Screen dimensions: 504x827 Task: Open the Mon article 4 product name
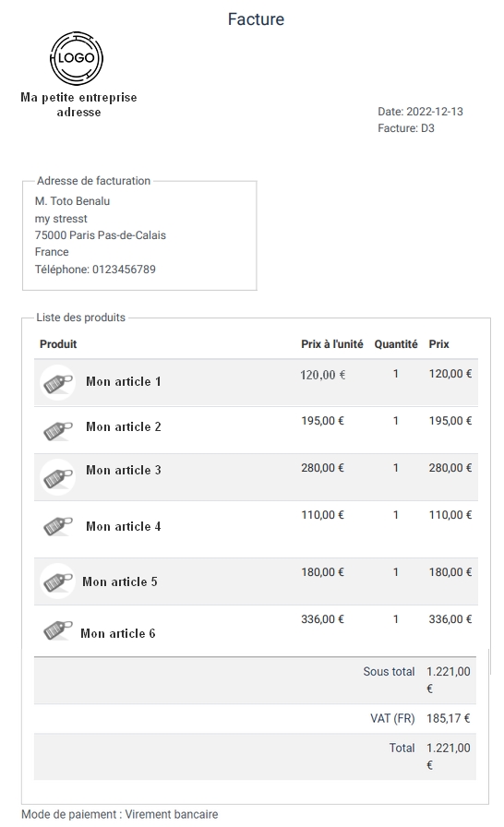(124, 526)
